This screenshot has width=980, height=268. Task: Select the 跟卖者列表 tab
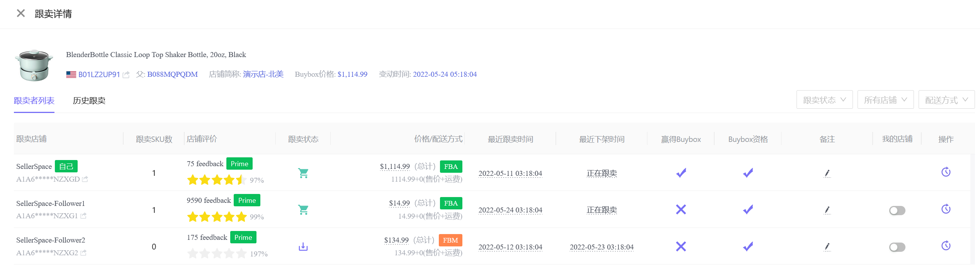coord(34,101)
